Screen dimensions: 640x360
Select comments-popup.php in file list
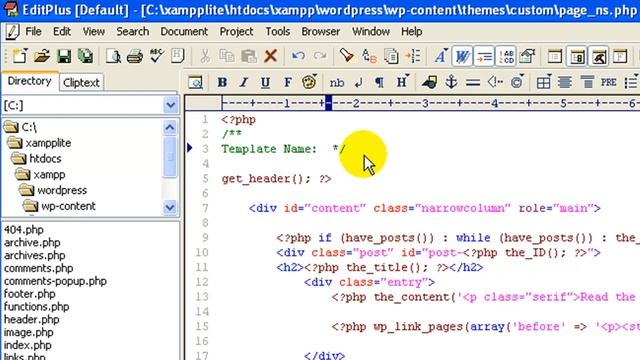55,281
